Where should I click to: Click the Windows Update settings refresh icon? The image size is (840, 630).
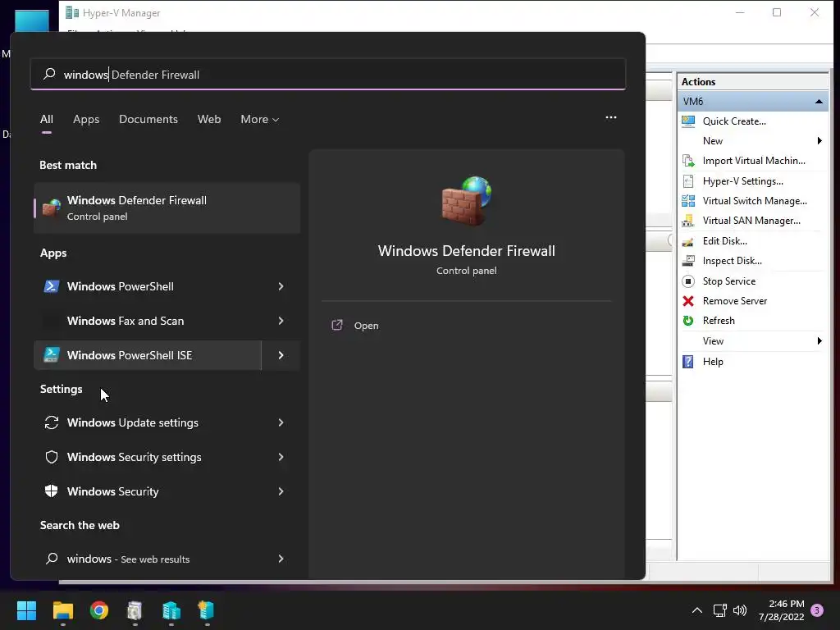point(52,422)
